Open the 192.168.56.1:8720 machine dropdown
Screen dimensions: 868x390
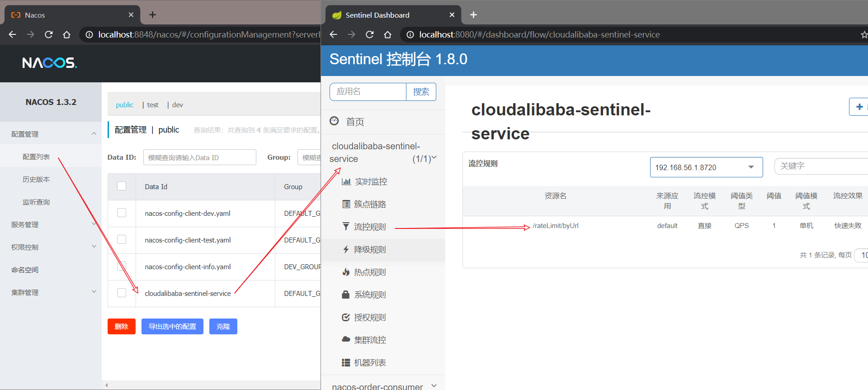[706, 167]
